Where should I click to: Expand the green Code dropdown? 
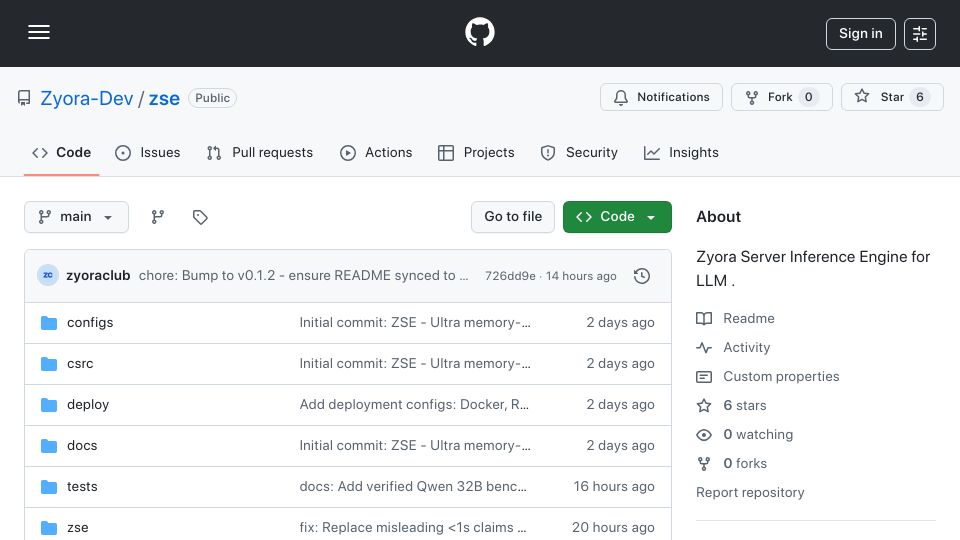(x=617, y=217)
